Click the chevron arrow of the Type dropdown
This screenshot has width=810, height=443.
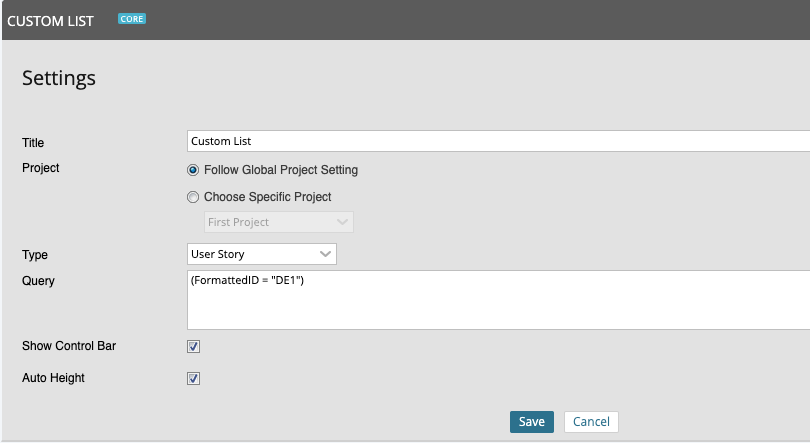(x=325, y=254)
